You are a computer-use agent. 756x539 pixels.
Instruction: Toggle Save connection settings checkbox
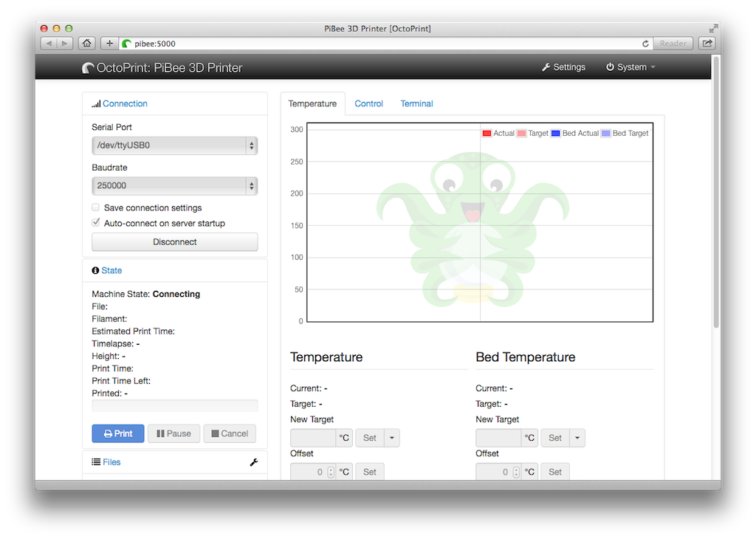point(95,207)
